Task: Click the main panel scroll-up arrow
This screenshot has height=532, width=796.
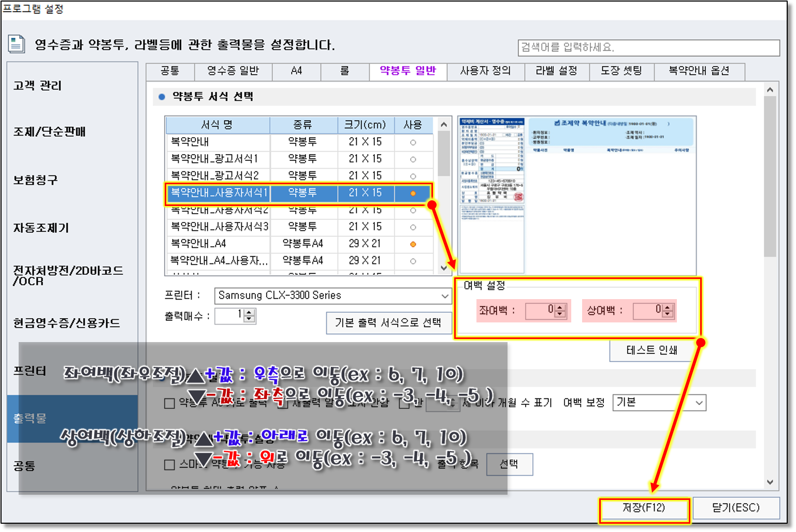Action: 770,90
